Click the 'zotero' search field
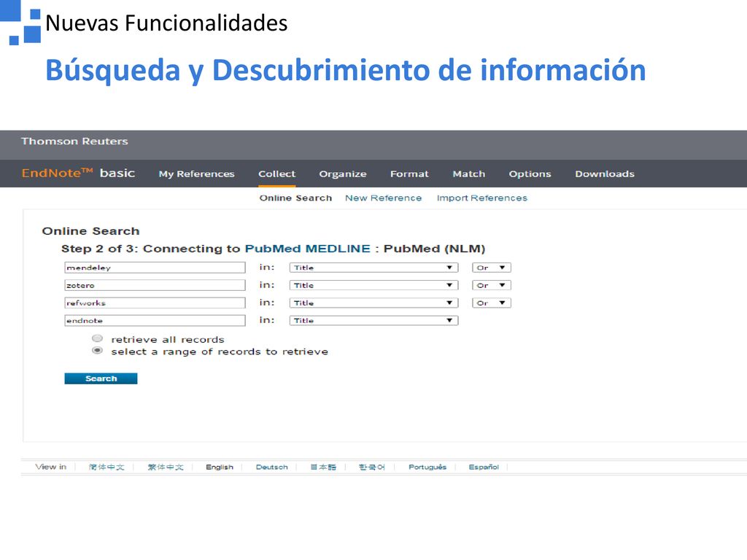 155,285
